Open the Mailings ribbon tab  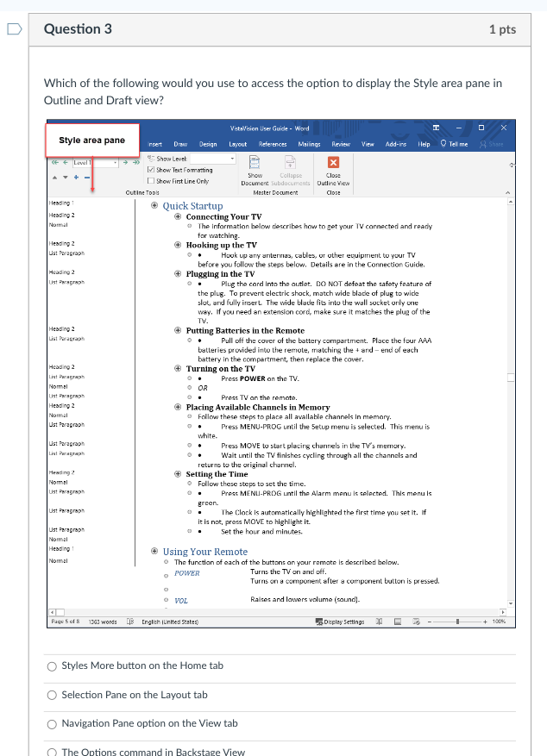[309, 144]
